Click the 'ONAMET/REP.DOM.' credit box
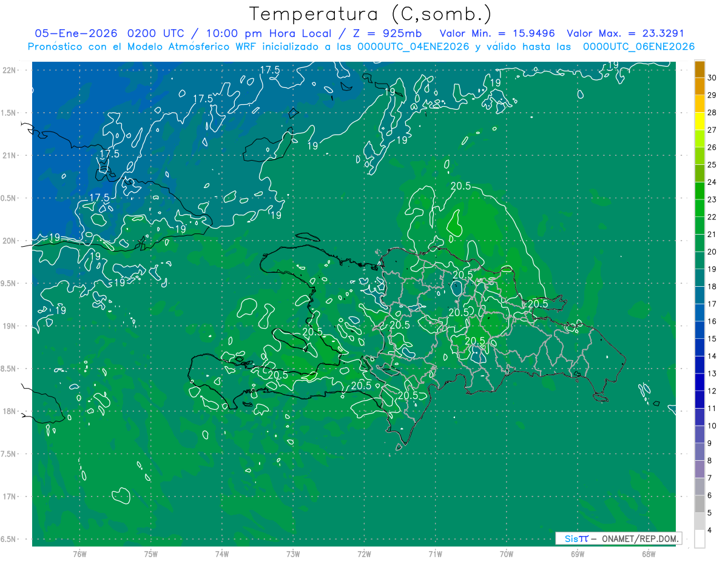728x562 pixels. [x=618, y=538]
